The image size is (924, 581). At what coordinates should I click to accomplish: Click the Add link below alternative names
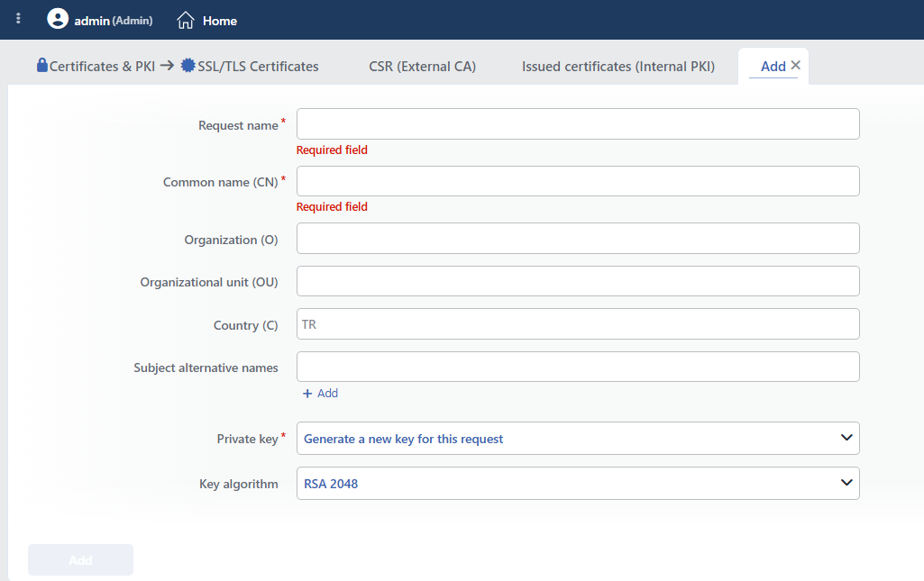pyautogui.click(x=327, y=394)
